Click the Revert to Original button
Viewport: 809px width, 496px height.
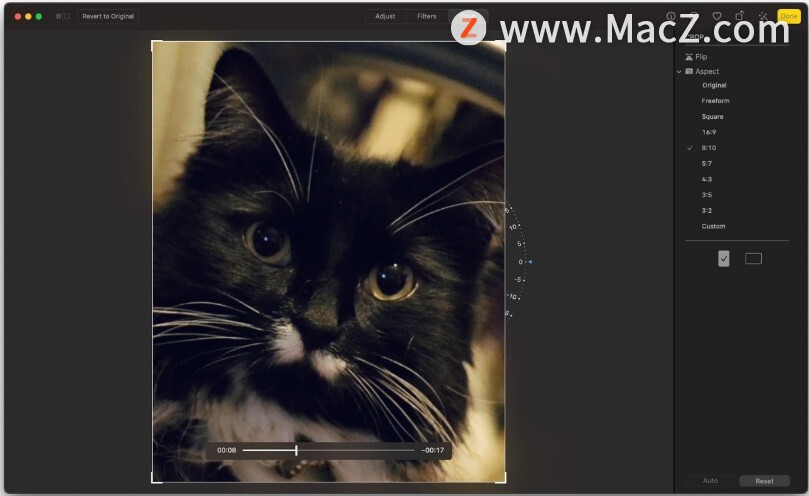[x=108, y=16]
